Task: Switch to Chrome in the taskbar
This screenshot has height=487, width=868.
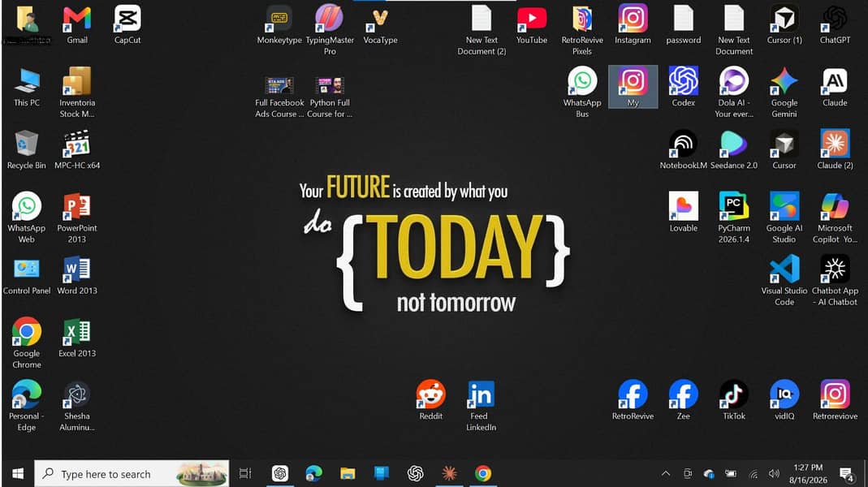Action: tap(482, 474)
